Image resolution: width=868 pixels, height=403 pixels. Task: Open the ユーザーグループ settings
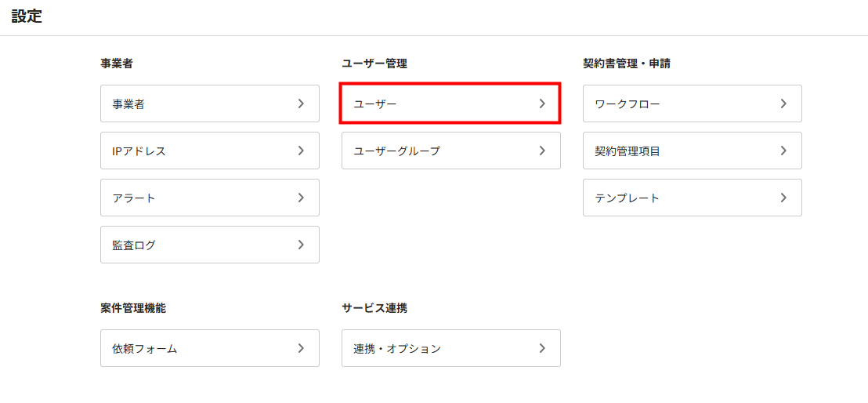point(451,151)
